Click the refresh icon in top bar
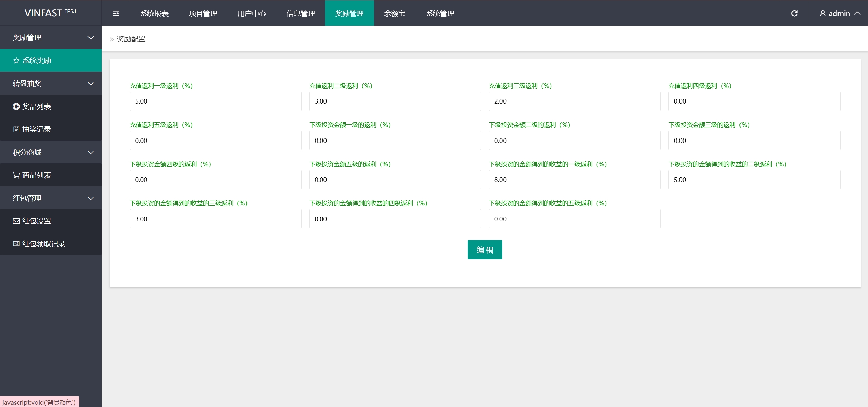This screenshot has width=868, height=407. [x=794, y=13]
